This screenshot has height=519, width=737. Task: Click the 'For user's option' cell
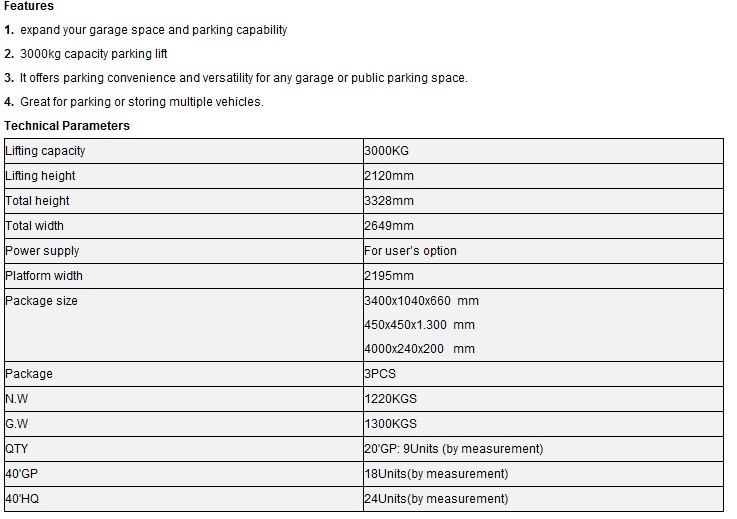point(411,251)
